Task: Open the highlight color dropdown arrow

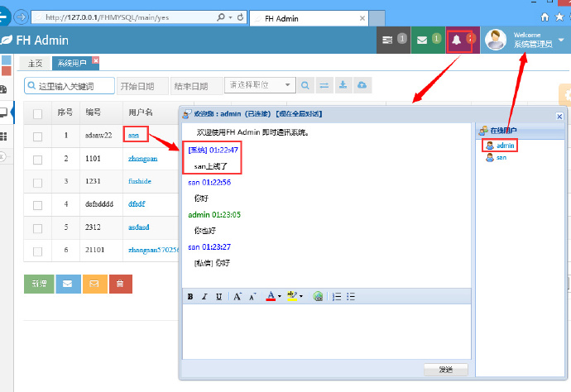Action: point(301,297)
